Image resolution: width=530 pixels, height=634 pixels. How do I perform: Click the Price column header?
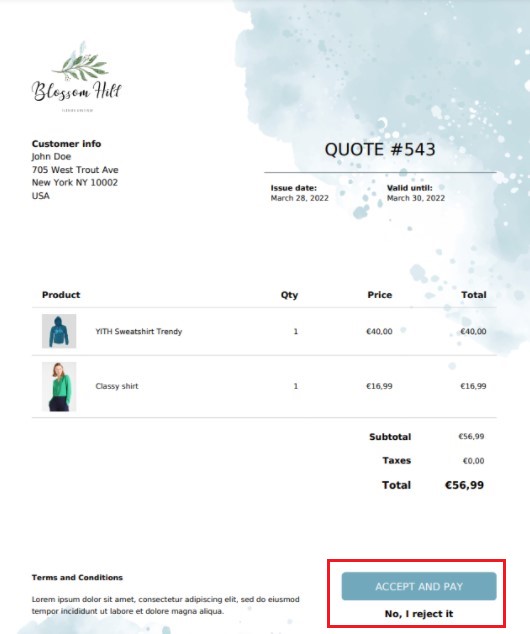(380, 295)
